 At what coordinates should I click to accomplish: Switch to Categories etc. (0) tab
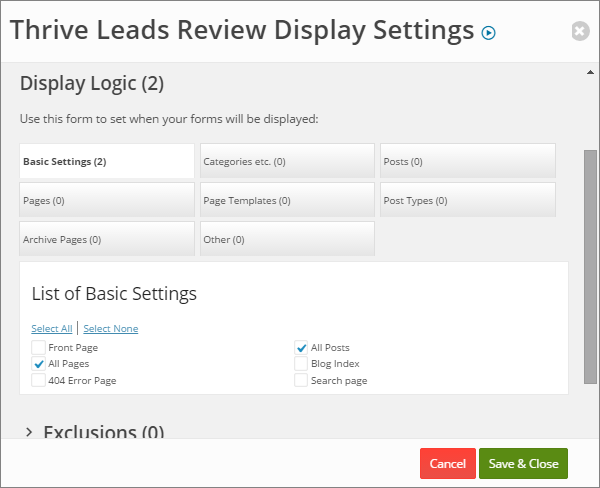pyautogui.click(x=287, y=161)
